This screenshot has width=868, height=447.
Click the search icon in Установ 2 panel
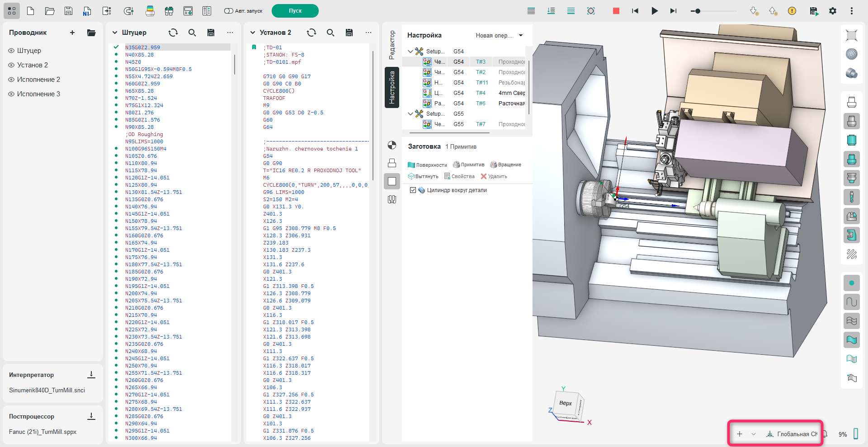[x=330, y=33]
